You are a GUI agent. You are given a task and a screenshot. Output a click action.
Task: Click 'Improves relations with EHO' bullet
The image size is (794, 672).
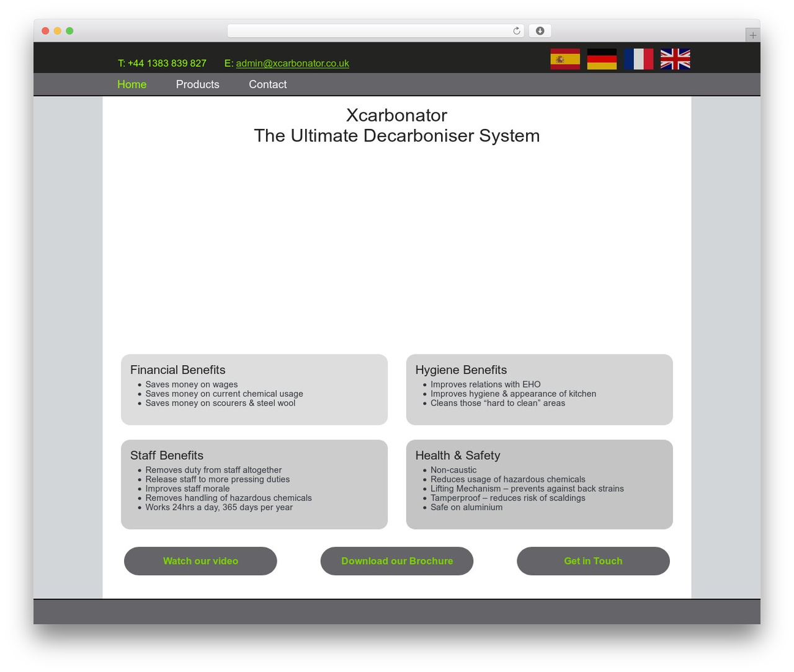click(x=486, y=384)
